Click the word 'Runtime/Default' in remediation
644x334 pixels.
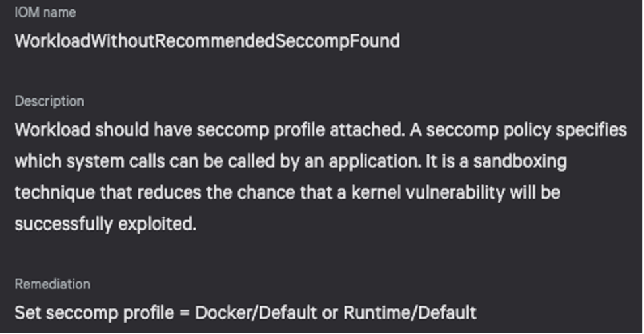coord(410,313)
